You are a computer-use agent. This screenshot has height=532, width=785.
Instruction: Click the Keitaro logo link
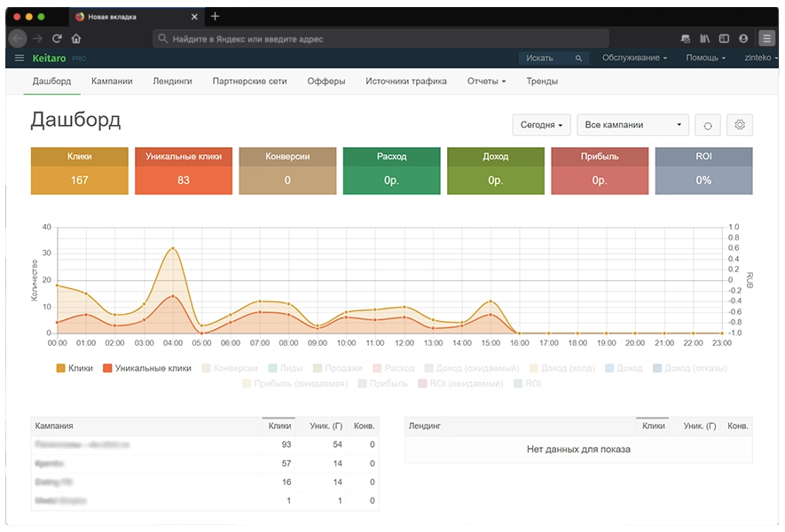51,58
